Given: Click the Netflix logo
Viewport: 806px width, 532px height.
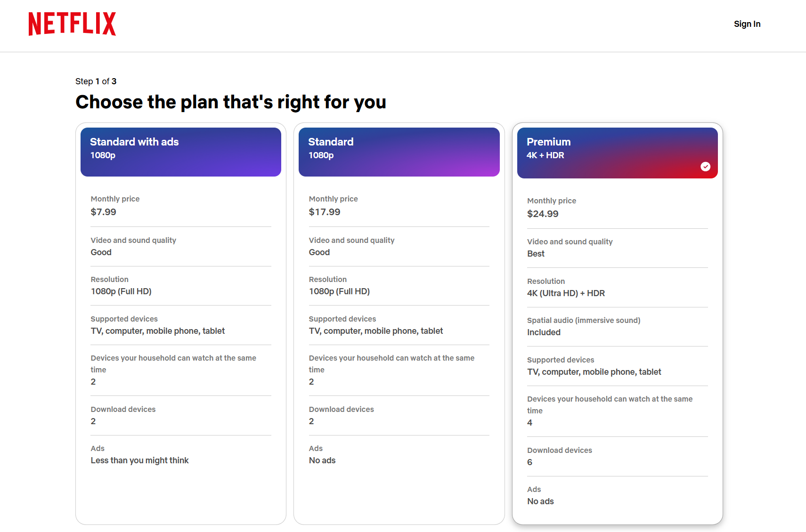Looking at the screenshot, I should (x=72, y=23).
